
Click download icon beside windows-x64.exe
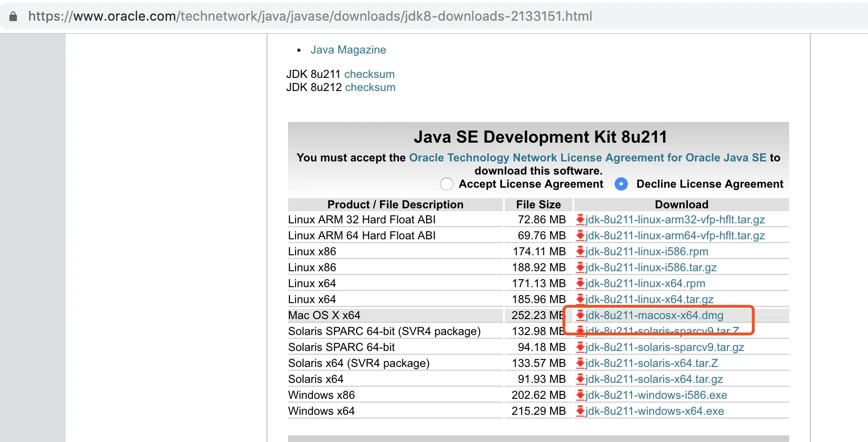tap(580, 411)
